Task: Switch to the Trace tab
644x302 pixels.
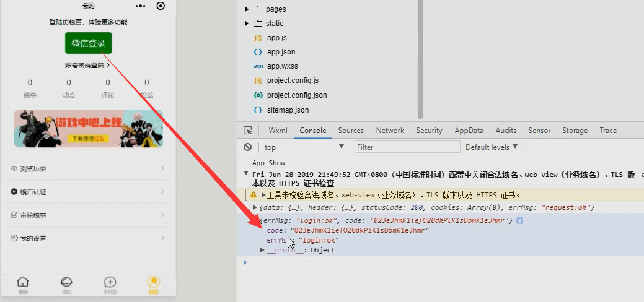Action: pyautogui.click(x=608, y=131)
